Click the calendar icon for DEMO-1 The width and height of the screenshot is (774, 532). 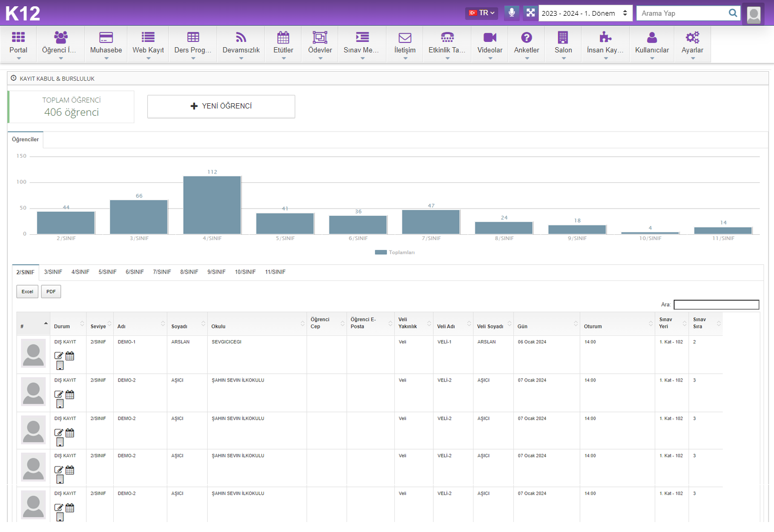pos(70,356)
